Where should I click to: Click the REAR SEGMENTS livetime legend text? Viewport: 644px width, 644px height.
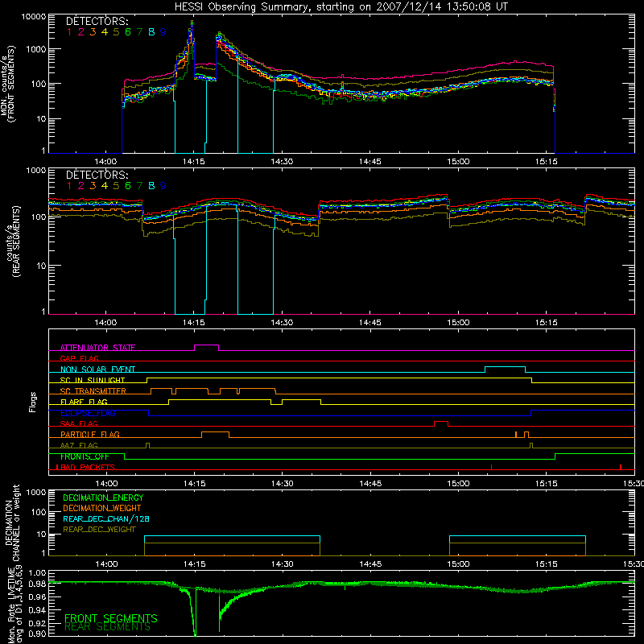coord(108,627)
